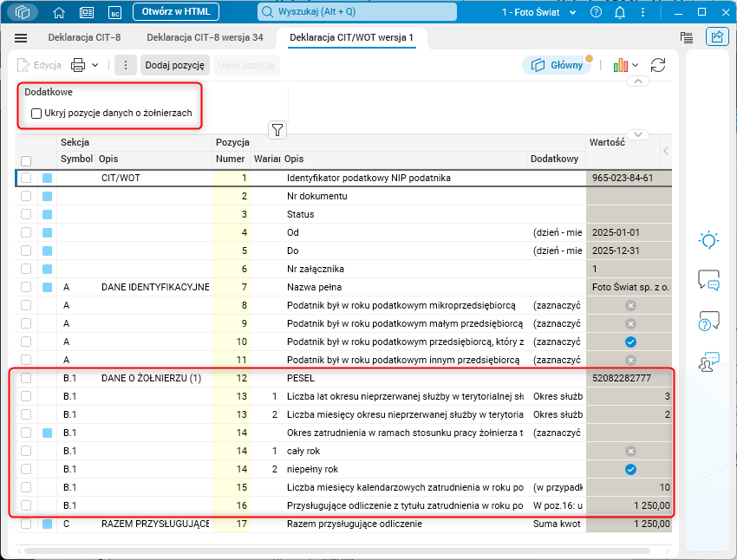The image size is (737, 560).
Task: Click the blue marker on the Status row
Action: (47, 214)
